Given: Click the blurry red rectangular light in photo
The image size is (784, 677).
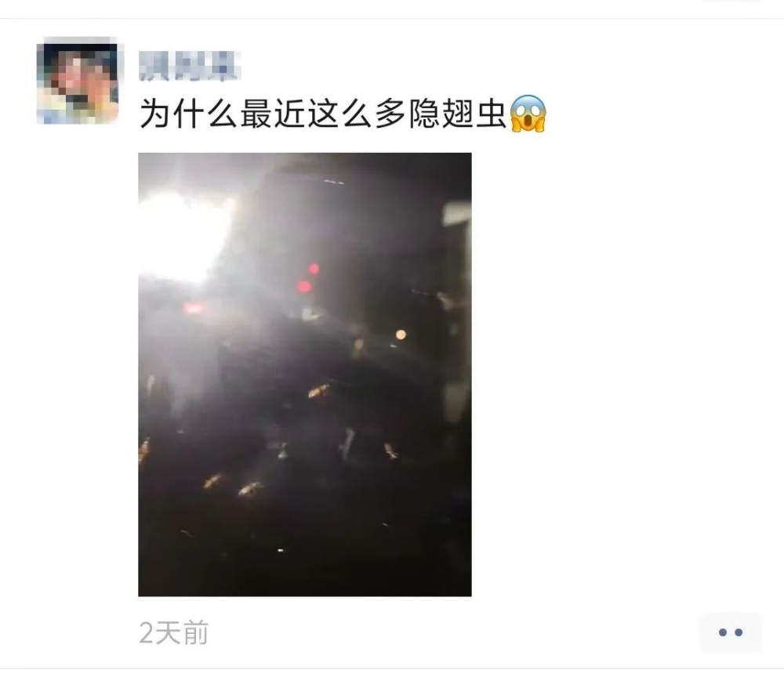Looking at the screenshot, I should click(194, 308).
